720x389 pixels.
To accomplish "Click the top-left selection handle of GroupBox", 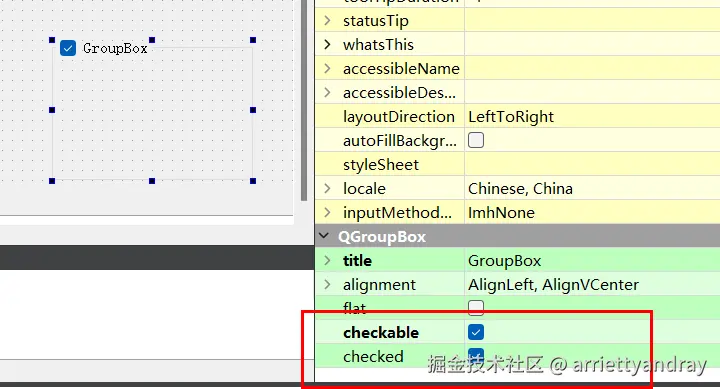I will 52,40.
